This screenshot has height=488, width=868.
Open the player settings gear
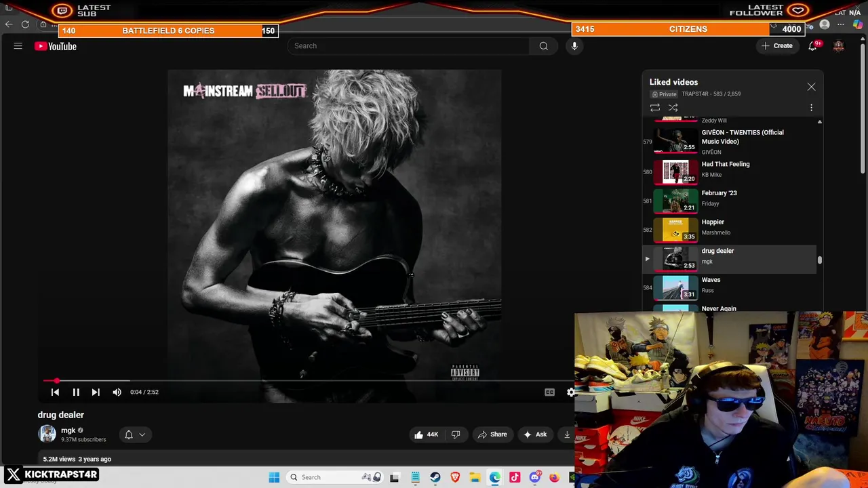pos(570,392)
